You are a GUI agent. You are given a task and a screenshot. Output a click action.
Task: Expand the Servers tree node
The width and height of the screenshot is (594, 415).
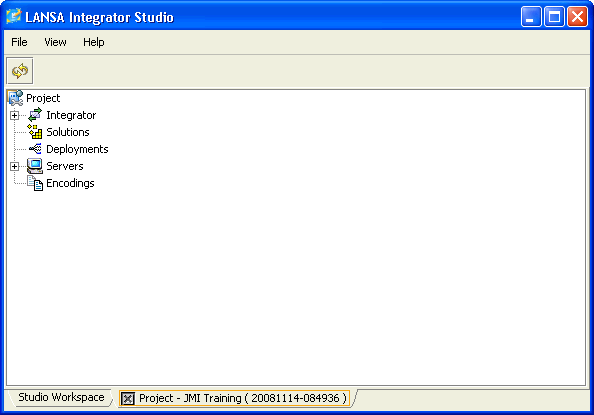coord(14,166)
